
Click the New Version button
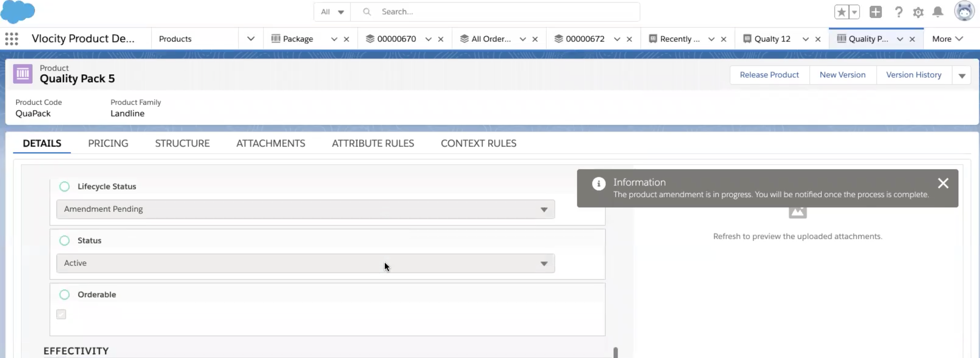(x=842, y=75)
